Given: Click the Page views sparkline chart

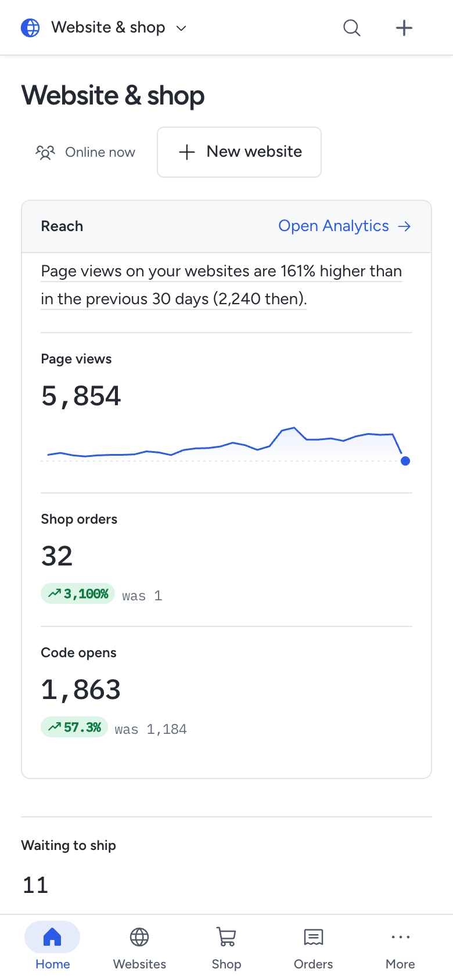Looking at the screenshot, I should coord(227,446).
